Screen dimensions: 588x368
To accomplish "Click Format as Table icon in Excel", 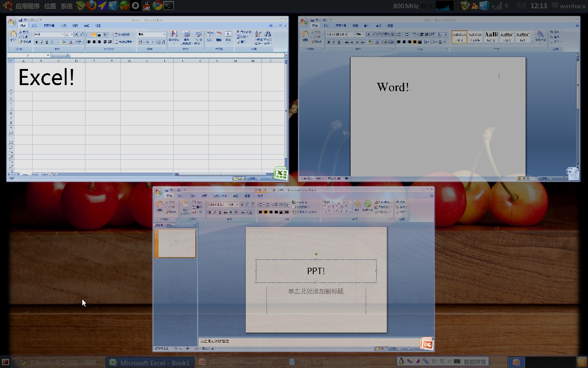I will 186,34.
